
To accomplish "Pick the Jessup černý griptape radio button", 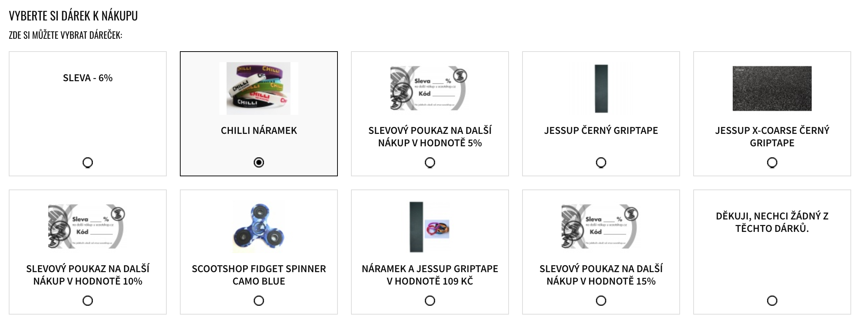I will point(601,162).
